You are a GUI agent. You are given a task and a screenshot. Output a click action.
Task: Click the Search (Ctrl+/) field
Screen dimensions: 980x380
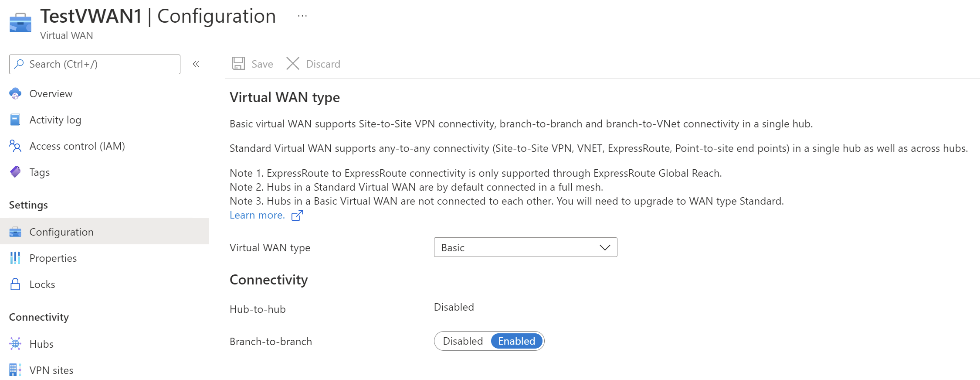click(x=94, y=64)
